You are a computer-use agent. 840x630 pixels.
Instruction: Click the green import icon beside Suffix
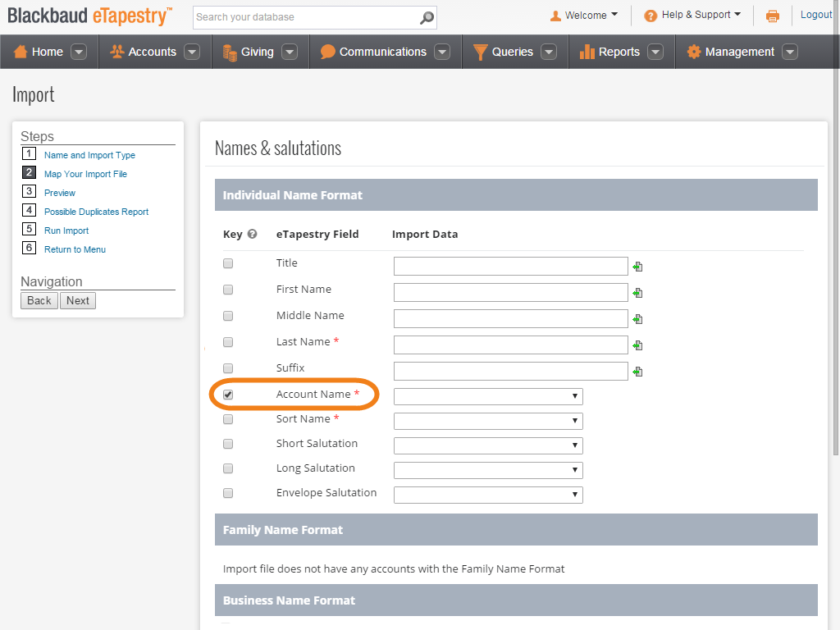tap(637, 372)
